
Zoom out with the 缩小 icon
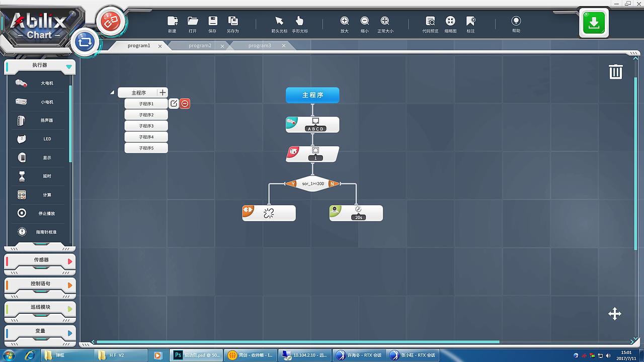pyautogui.click(x=365, y=21)
